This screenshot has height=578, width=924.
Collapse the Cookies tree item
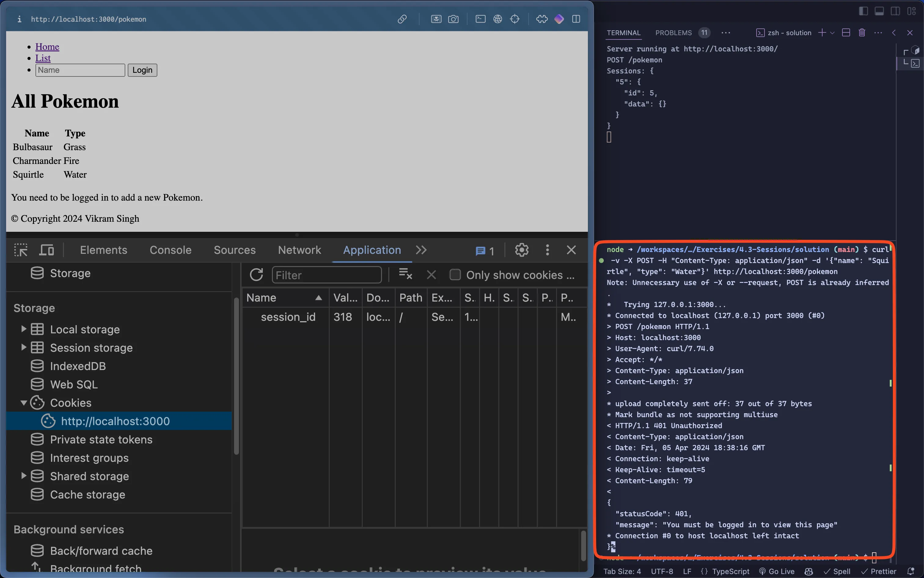pos(23,402)
